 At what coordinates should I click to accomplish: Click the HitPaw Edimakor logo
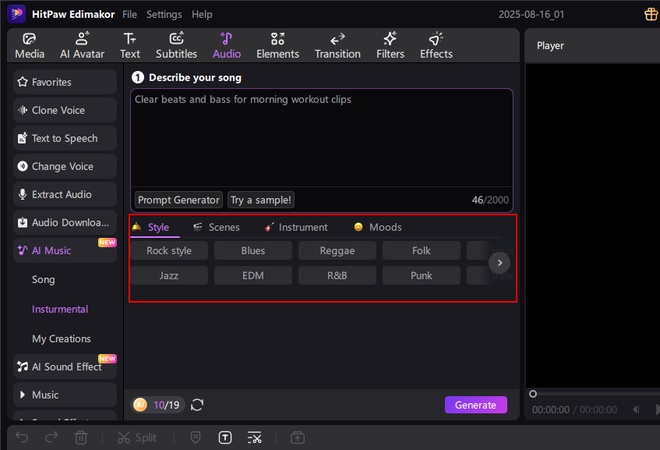[16, 14]
